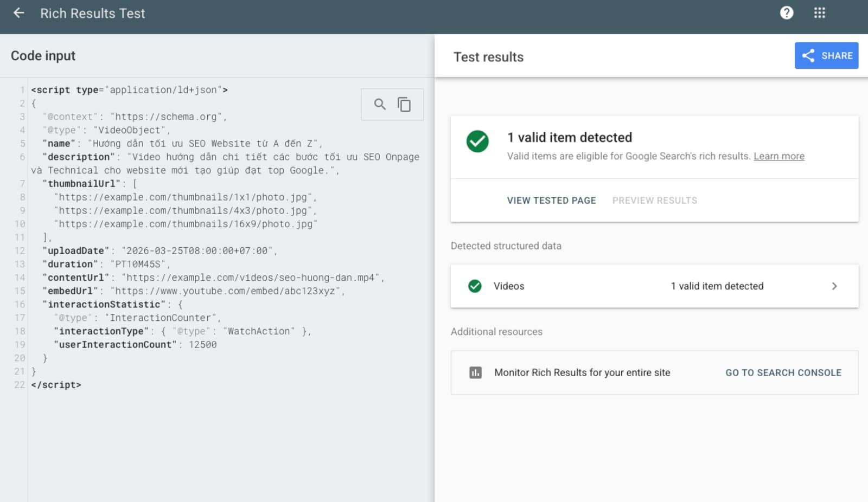Image resolution: width=868 pixels, height=502 pixels.
Task: Search within the code input
Action: click(x=380, y=104)
